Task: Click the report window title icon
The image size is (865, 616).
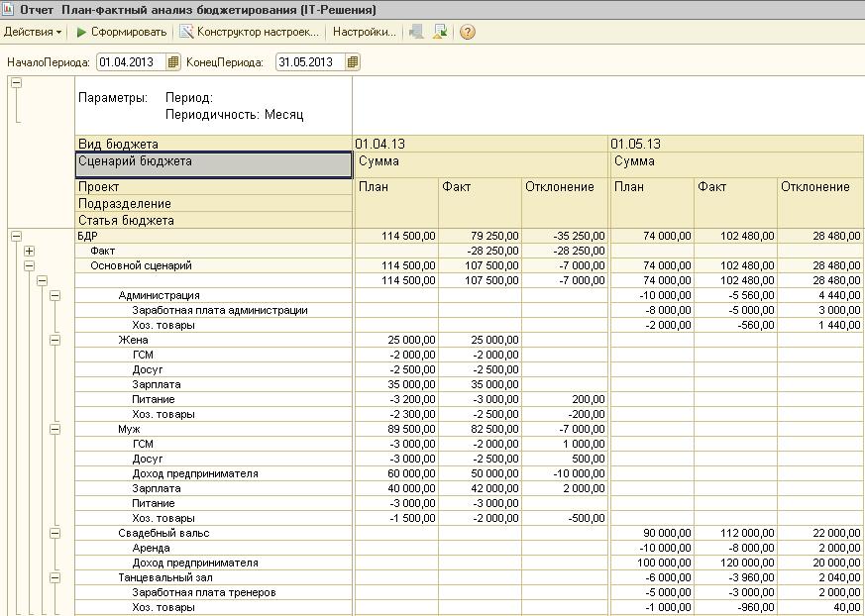Action: point(10,9)
